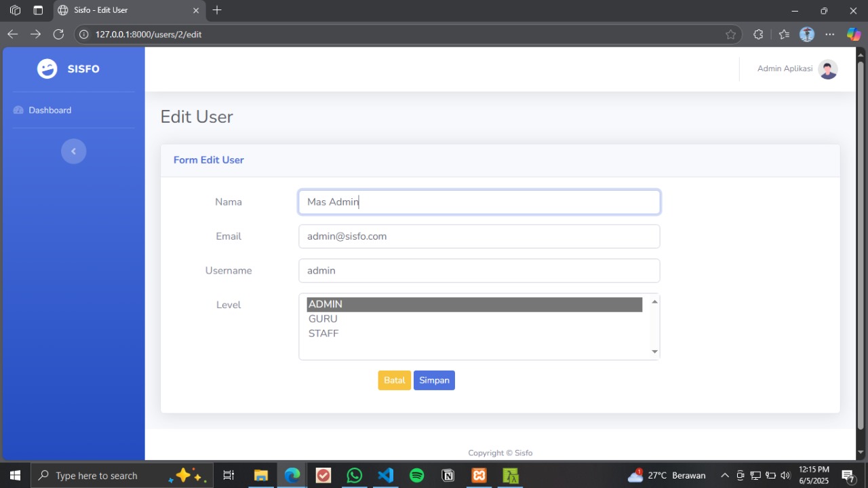Save changes with the Simpan button

(434, 380)
